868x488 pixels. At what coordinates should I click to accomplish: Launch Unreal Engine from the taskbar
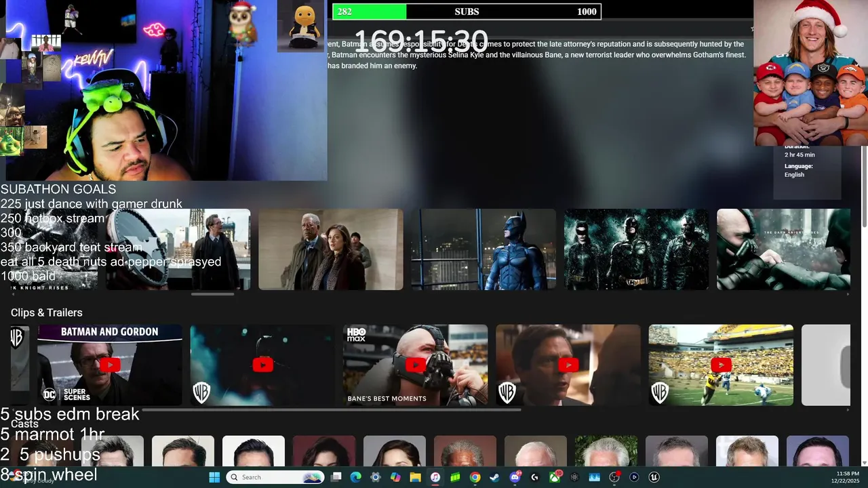654,477
